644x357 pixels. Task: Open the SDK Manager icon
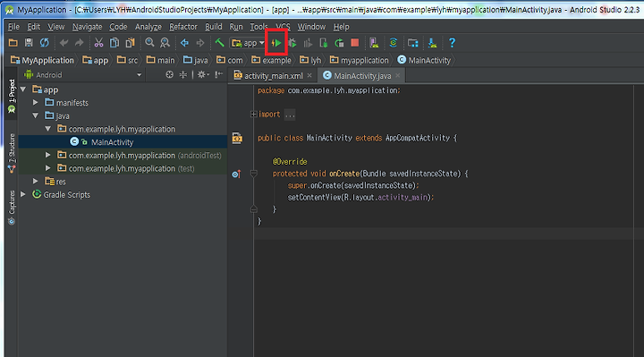click(x=432, y=43)
